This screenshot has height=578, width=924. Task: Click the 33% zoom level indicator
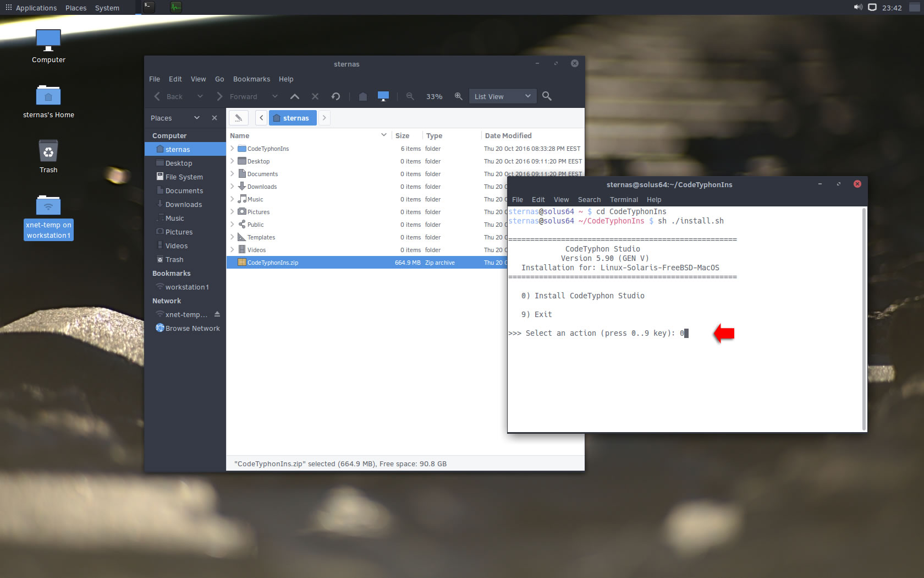434,96
